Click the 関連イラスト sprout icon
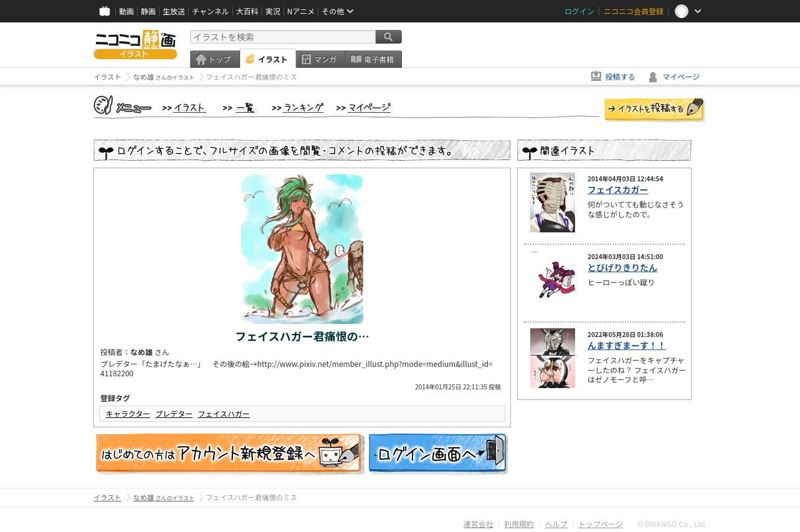The image size is (800, 532). 530,151
